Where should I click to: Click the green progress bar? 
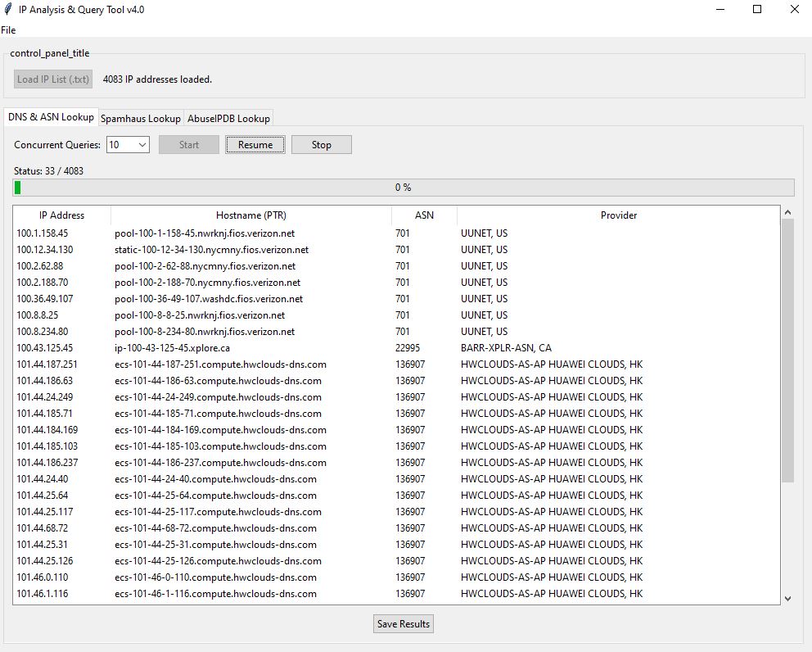click(404, 188)
